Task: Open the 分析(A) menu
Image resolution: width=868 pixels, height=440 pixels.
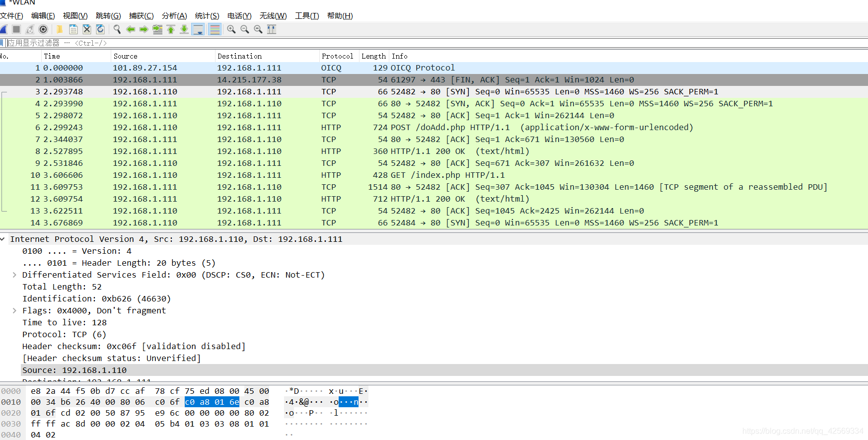Action: [x=174, y=16]
